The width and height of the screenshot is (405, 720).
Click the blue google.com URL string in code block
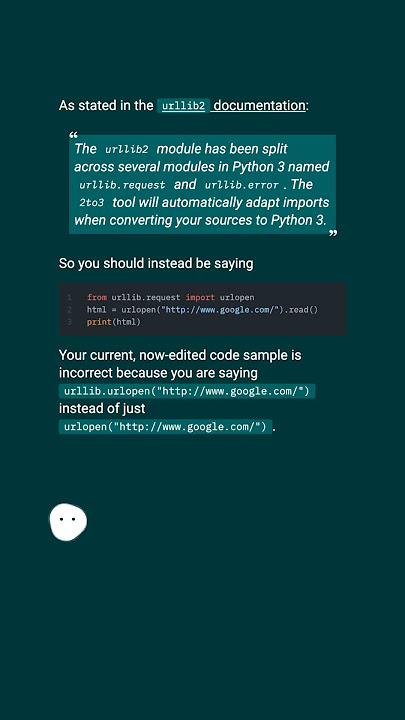pos(219,310)
